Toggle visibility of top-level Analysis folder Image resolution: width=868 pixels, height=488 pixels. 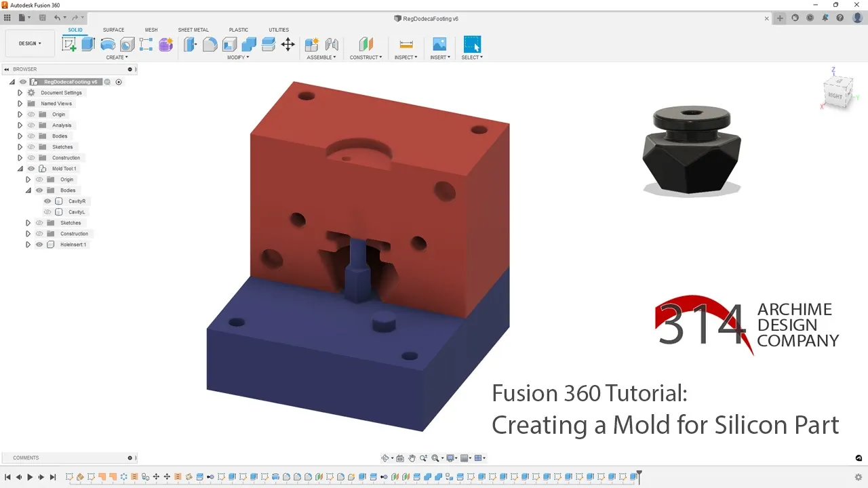(31, 125)
